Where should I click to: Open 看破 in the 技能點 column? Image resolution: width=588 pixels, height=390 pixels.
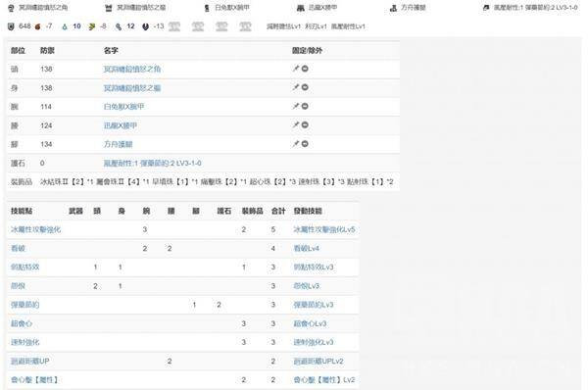[18, 248]
